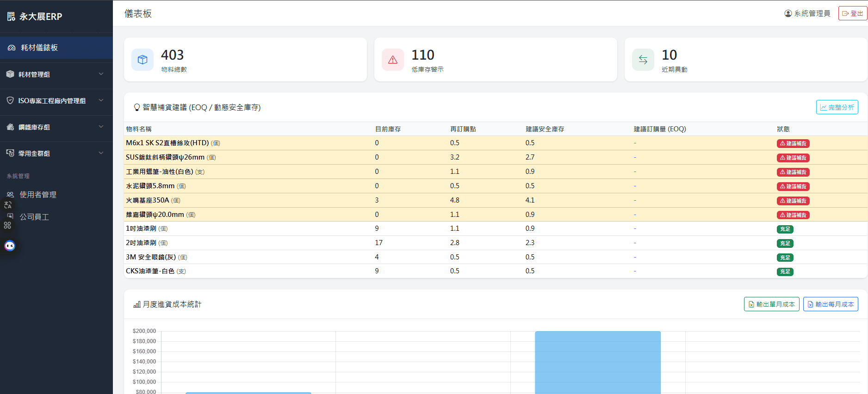The height and width of the screenshot is (394, 868).
Task: Select the 工業用蠟筆-油性(白色) row name
Action: pyautogui.click(x=160, y=172)
